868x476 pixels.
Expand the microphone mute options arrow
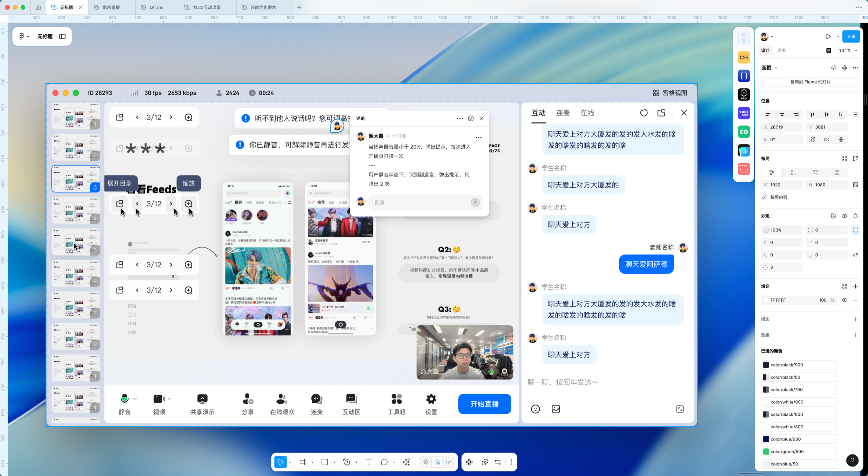[x=135, y=399]
